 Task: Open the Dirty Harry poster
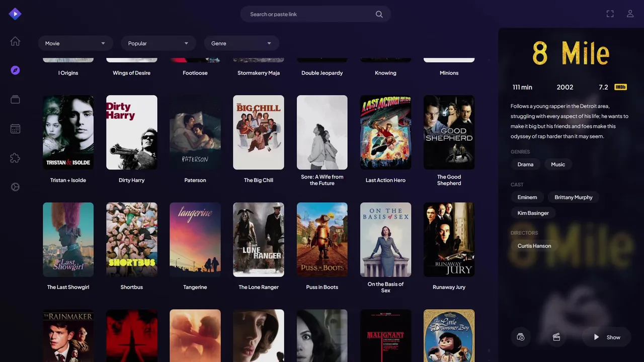[x=132, y=132]
